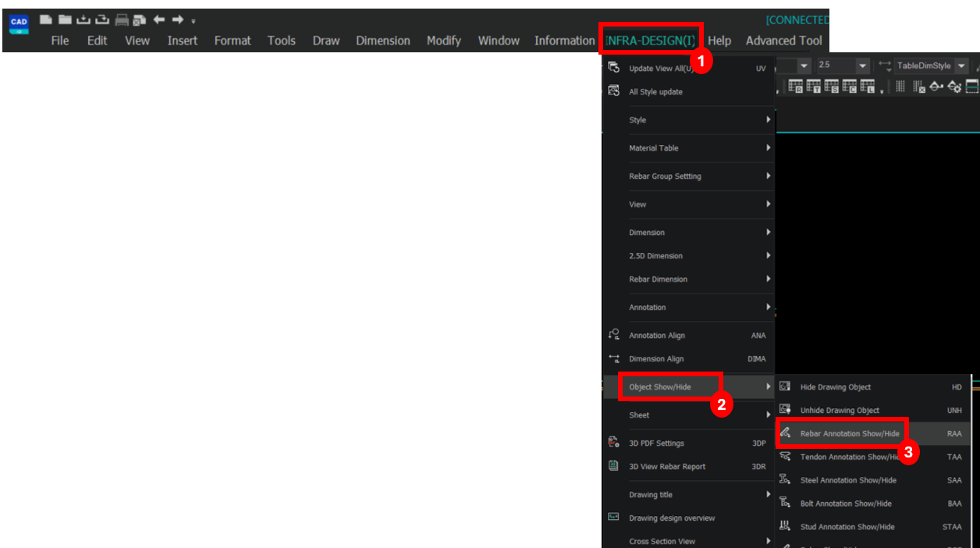Open the Tools menu
Image resolution: width=980 pixels, height=548 pixels.
click(282, 41)
